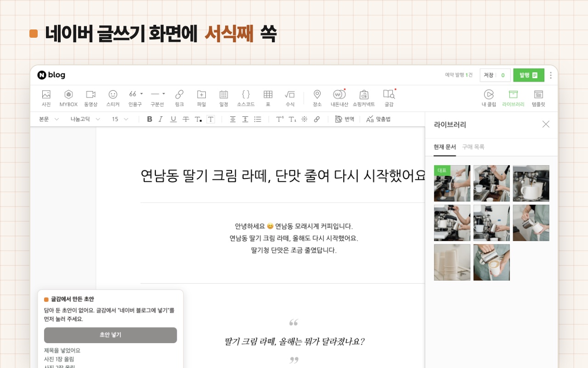This screenshot has width=588, height=368.
Task: Open the font size 15 dropdown
Action: click(120, 119)
